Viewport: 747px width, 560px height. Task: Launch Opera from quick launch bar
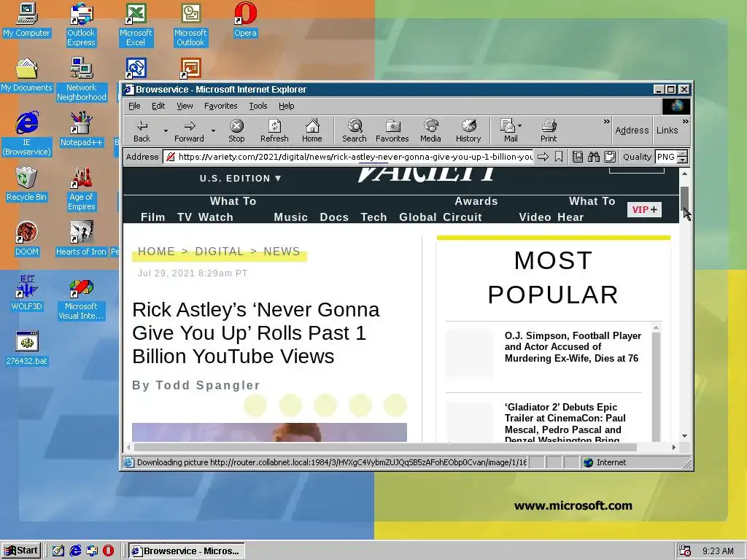(108, 551)
